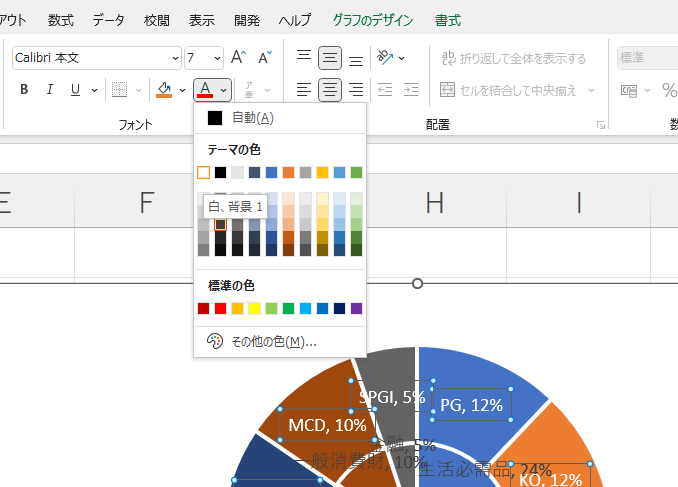The height and width of the screenshot is (487, 678).
Task: Click the fill color paint bucket
Action: pos(164,90)
